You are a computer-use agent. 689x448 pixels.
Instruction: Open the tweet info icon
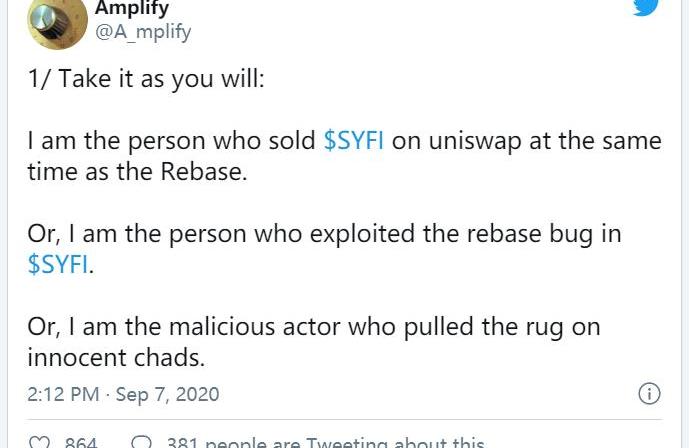tap(649, 393)
